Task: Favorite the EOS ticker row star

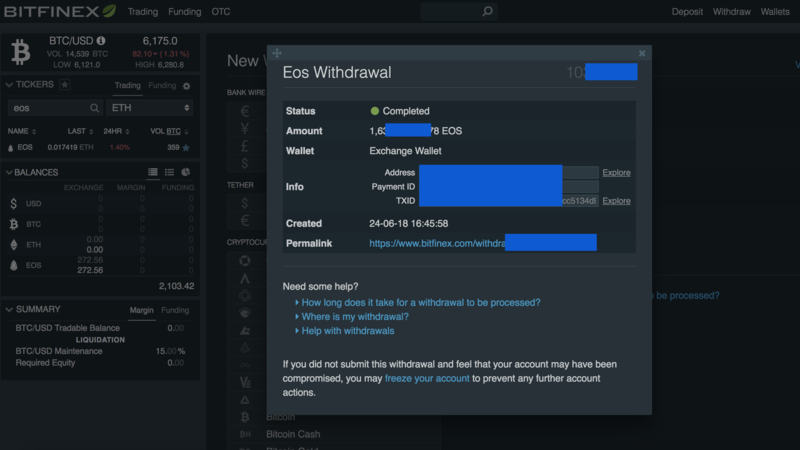Action: point(186,148)
